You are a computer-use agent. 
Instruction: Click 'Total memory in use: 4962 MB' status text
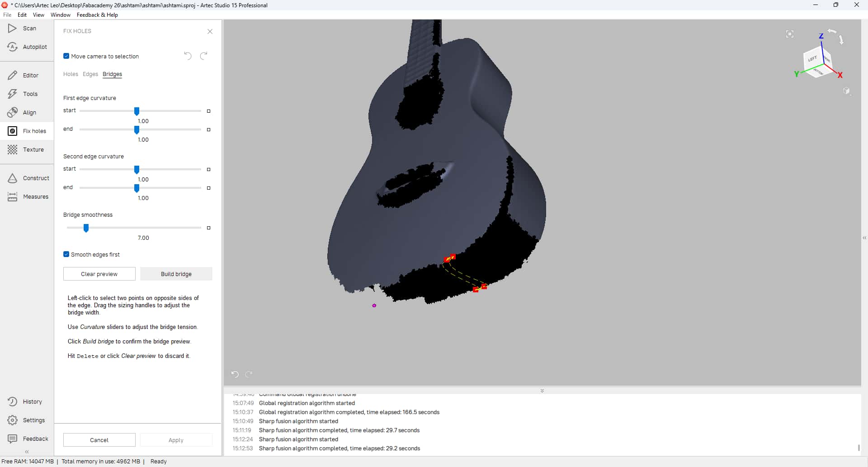point(101,462)
